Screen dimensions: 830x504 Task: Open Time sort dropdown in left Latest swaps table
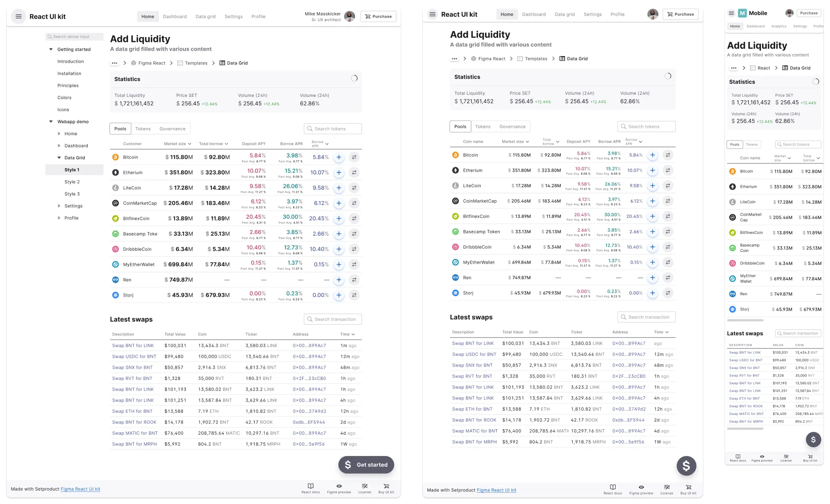click(353, 335)
